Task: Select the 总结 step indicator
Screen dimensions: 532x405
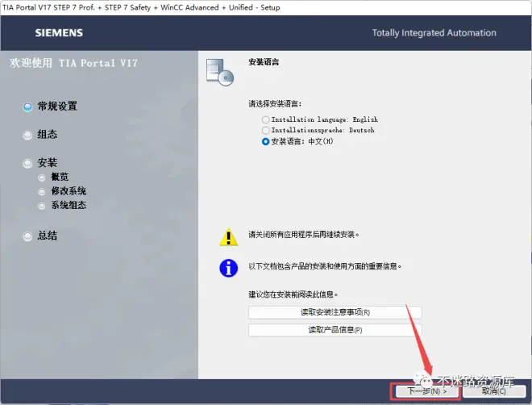Action: [x=27, y=236]
